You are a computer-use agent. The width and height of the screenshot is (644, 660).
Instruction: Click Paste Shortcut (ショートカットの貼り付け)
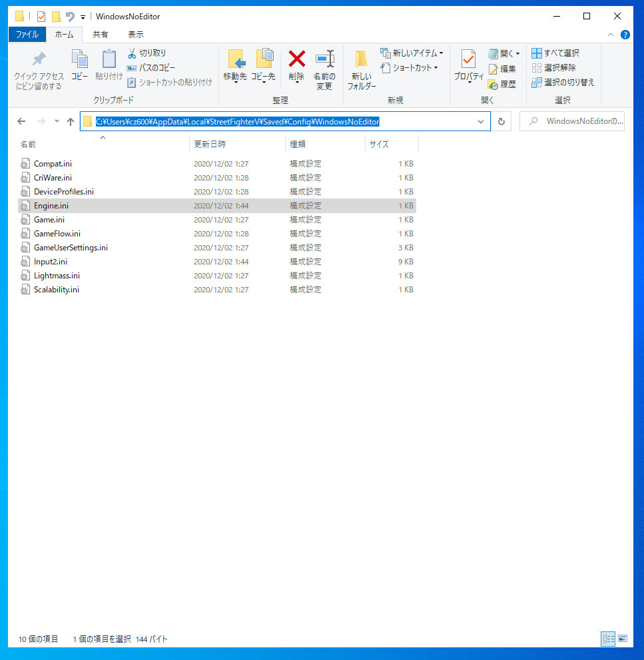click(x=170, y=83)
